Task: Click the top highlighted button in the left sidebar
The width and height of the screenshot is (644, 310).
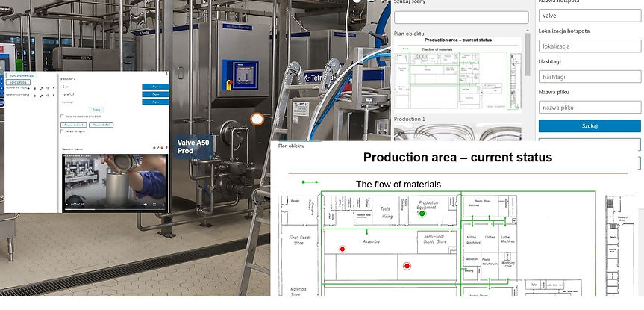Action: pos(21,75)
